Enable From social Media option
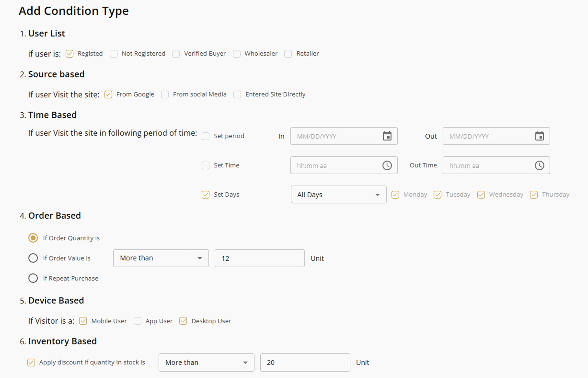 (x=165, y=94)
